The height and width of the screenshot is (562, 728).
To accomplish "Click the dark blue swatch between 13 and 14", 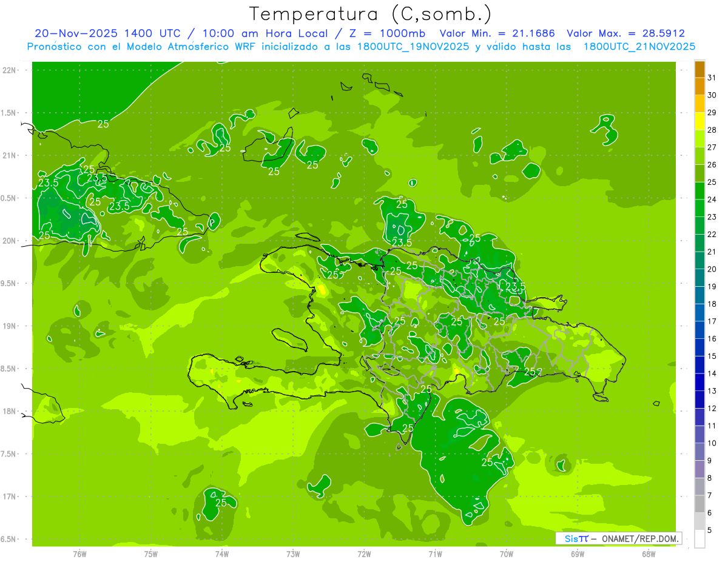I will click(x=699, y=383).
